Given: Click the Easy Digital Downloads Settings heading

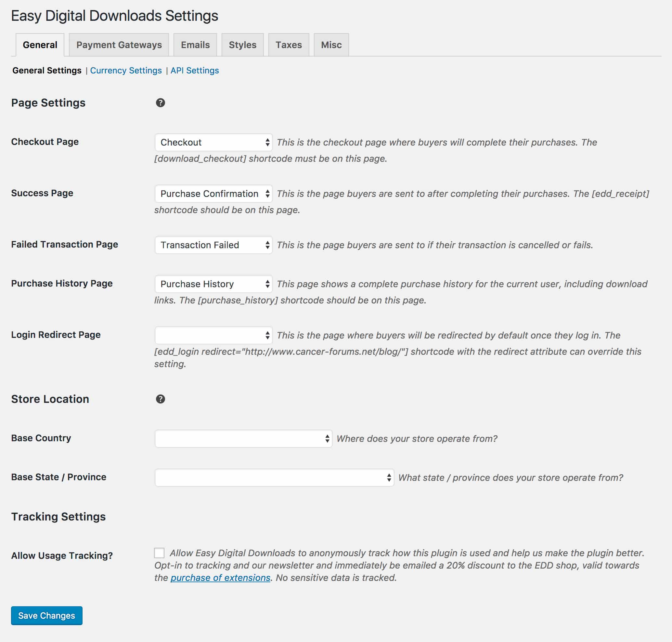Looking at the screenshot, I should pyautogui.click(x=115, y=16).
